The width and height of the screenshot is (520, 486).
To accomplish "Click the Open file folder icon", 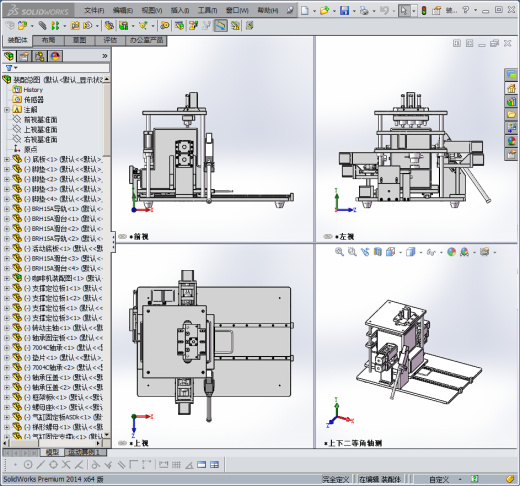I will coord(324,11).
